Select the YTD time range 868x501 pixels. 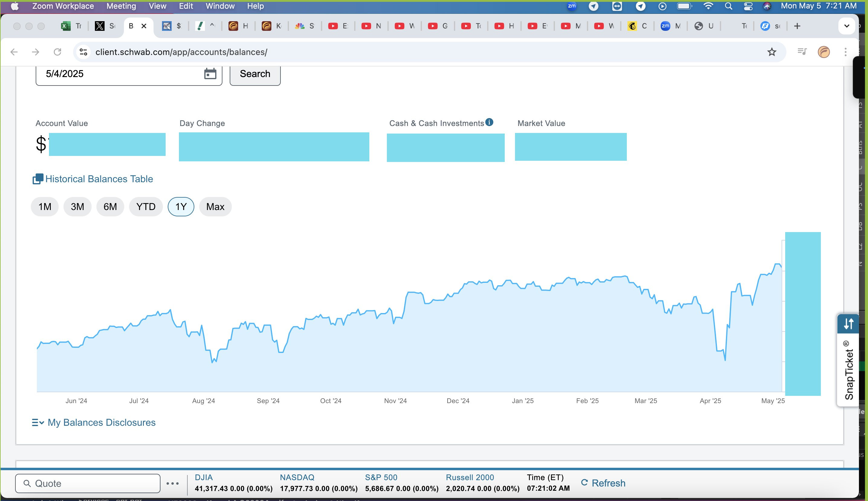click(146, 207)
